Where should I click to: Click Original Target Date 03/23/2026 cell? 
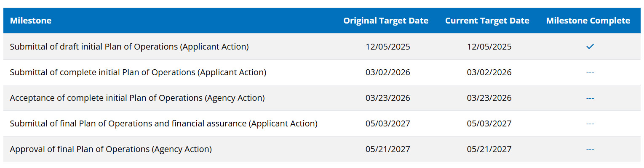pos(387,98)
